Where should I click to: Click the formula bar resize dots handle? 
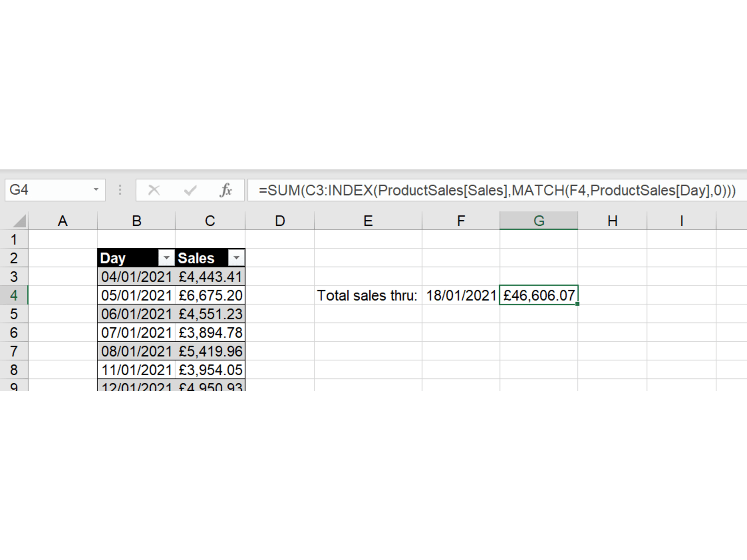(x=120, y=190)
